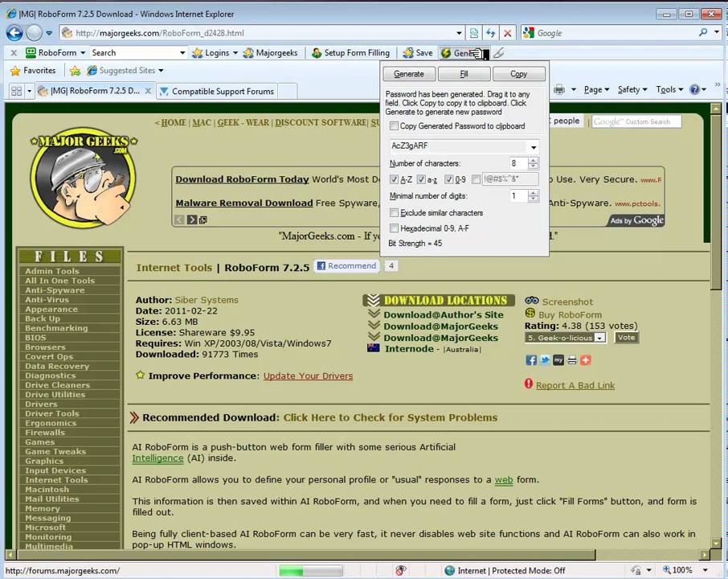Click the Google Custom Search field
The image size is (728, 579).
pyautogui.click(x=636, y=121)
